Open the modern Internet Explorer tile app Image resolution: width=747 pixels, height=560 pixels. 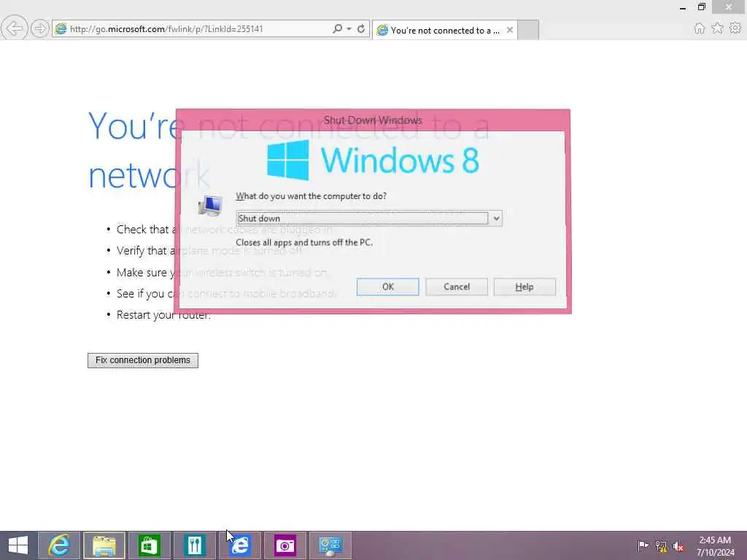[x=239, y=545]
